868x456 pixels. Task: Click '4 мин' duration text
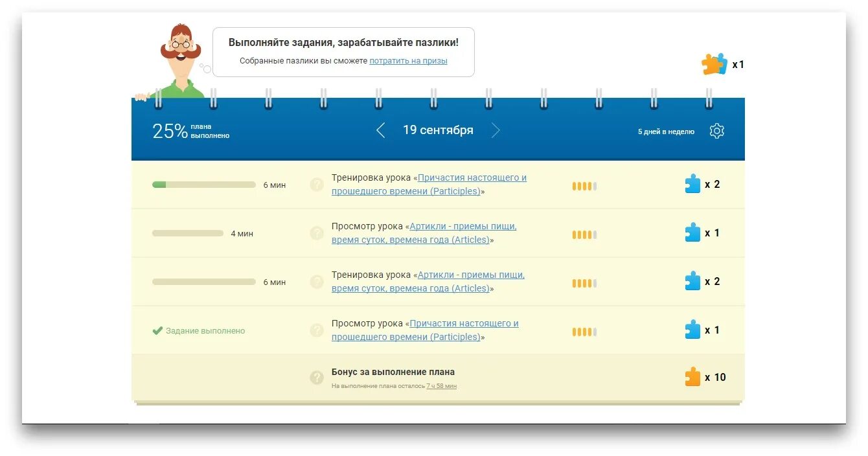pos(242,233)
